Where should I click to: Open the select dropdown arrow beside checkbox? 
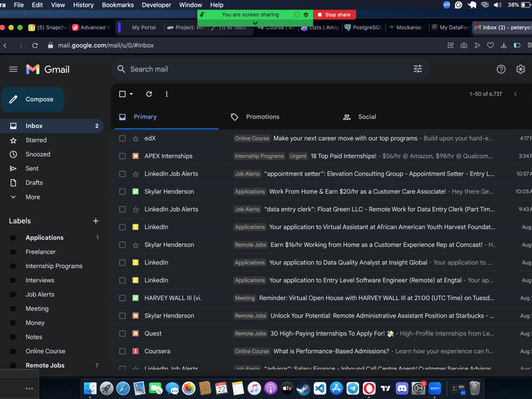[x=131, y=94]
